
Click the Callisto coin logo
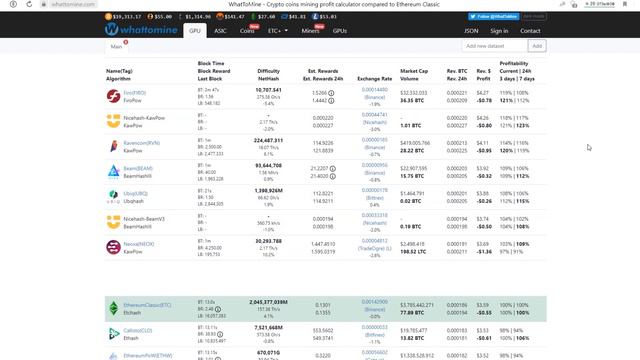click(x=113, y=333)
